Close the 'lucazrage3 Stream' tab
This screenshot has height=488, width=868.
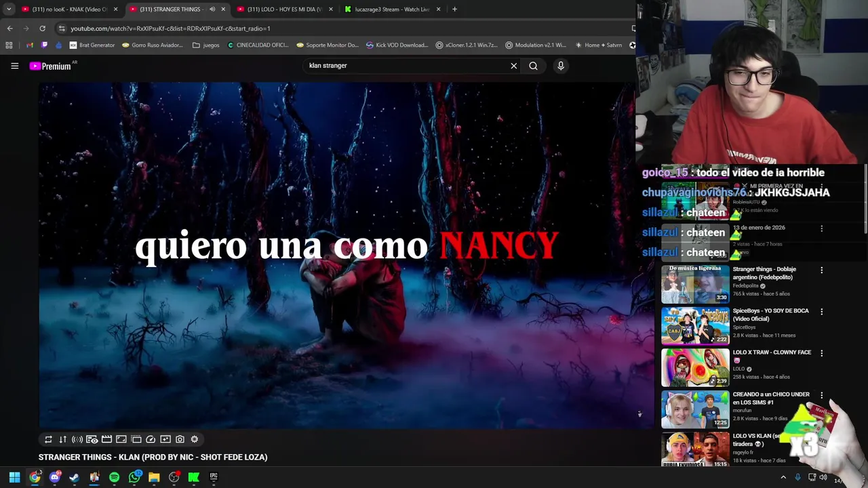click(438, 9)
